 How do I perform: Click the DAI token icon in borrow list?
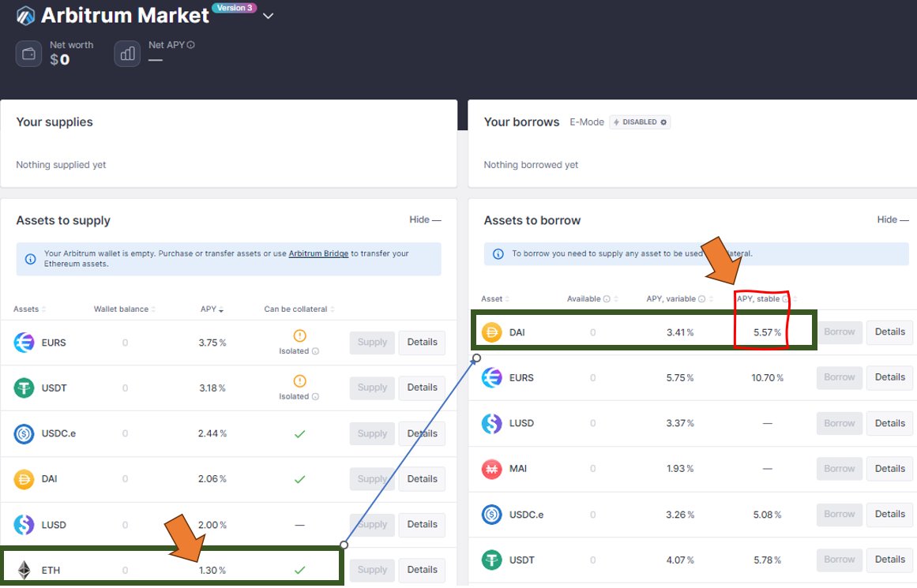492,332
